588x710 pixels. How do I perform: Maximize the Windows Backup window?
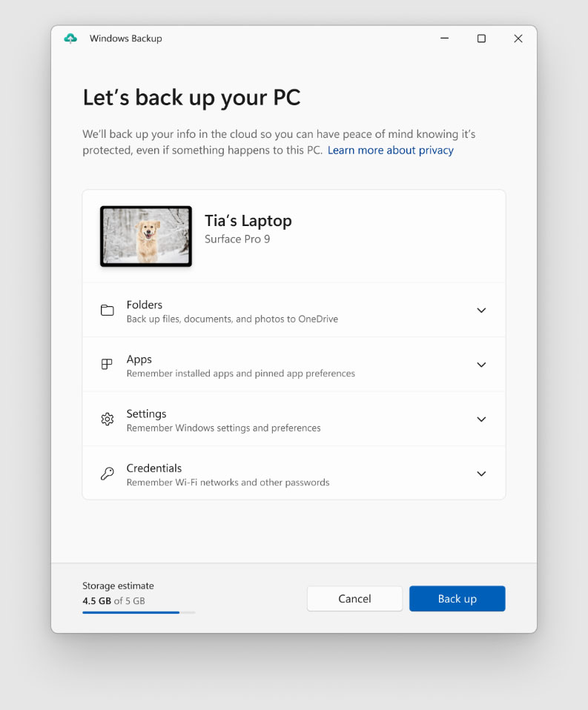point(481,39)
